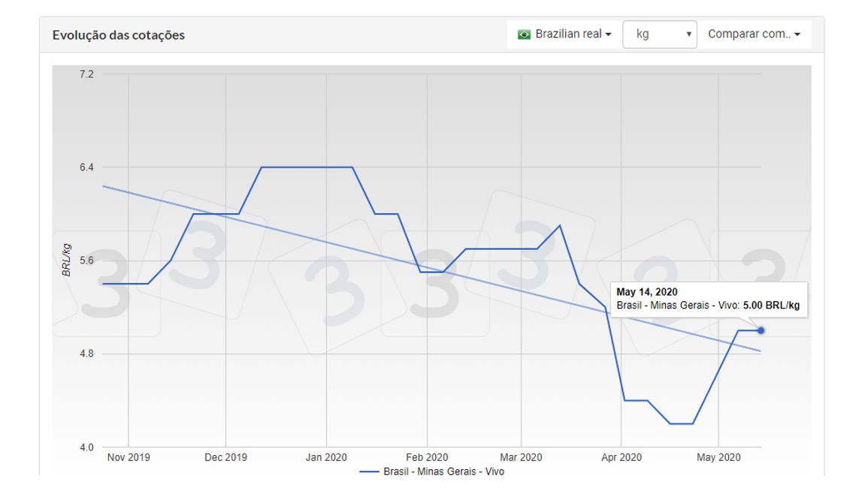Viewport: 868px width, 488px height.
Task: Click the 6.4 y-axis value
Action: [x=86, y=167]
